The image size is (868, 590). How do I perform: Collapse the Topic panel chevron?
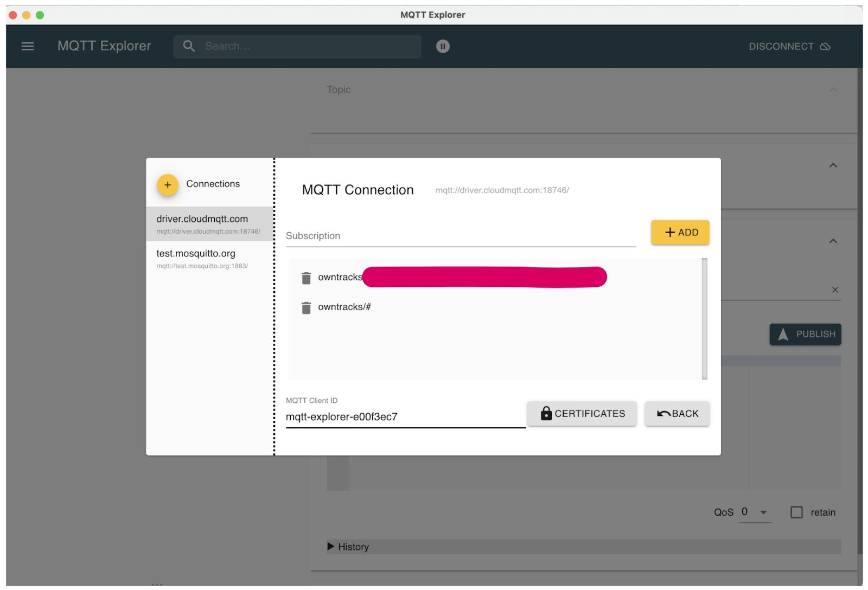pos(833,89)
